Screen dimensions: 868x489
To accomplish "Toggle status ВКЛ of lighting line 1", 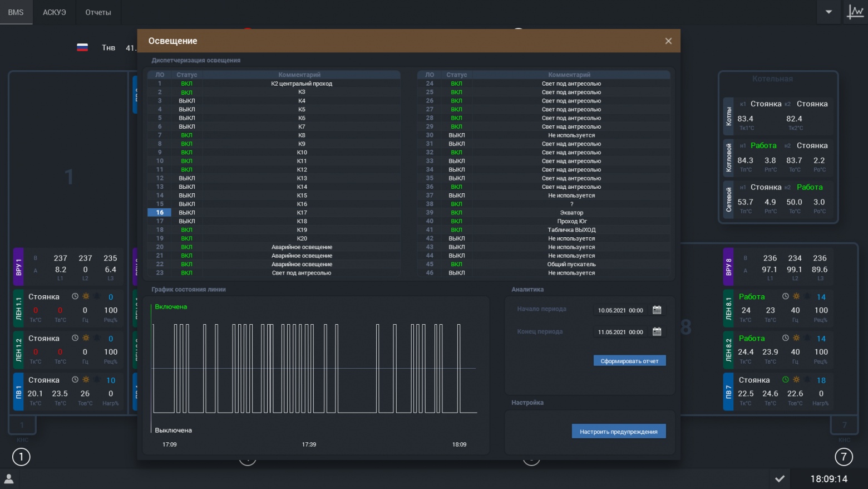I will pyautogui.click(x=186, y=84).
